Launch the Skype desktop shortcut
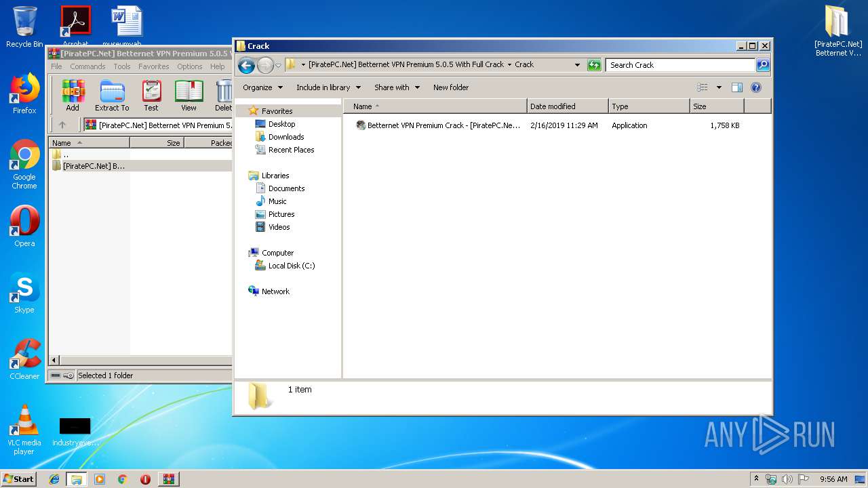Viewport: 868px width, 488px height. point(24,293)
